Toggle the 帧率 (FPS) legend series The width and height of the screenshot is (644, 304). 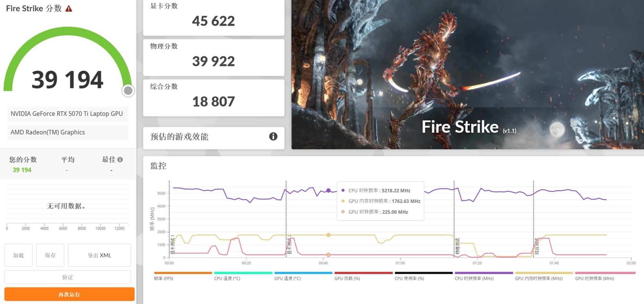183,276
